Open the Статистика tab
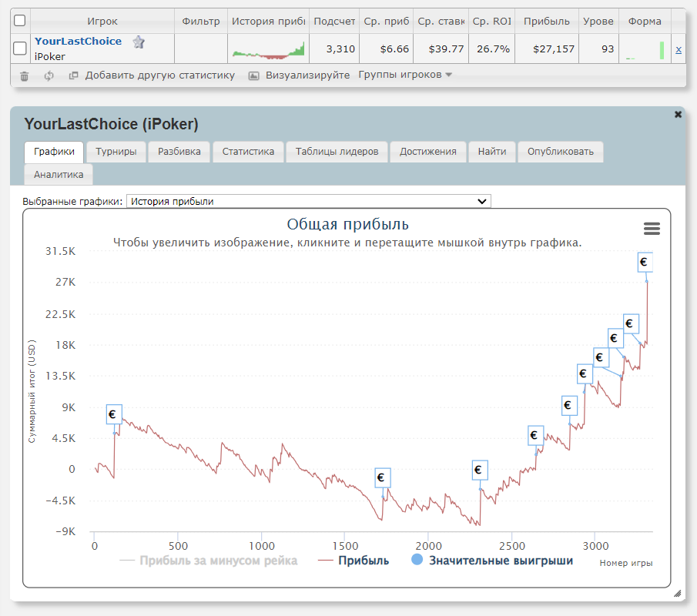This screenshot has height=616, width=697. point(248,152)
